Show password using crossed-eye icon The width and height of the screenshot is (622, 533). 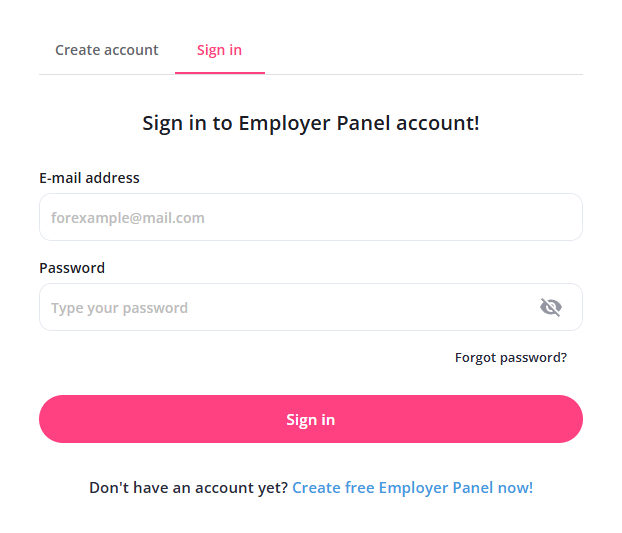pyautogui.click(x=550, y=307)
